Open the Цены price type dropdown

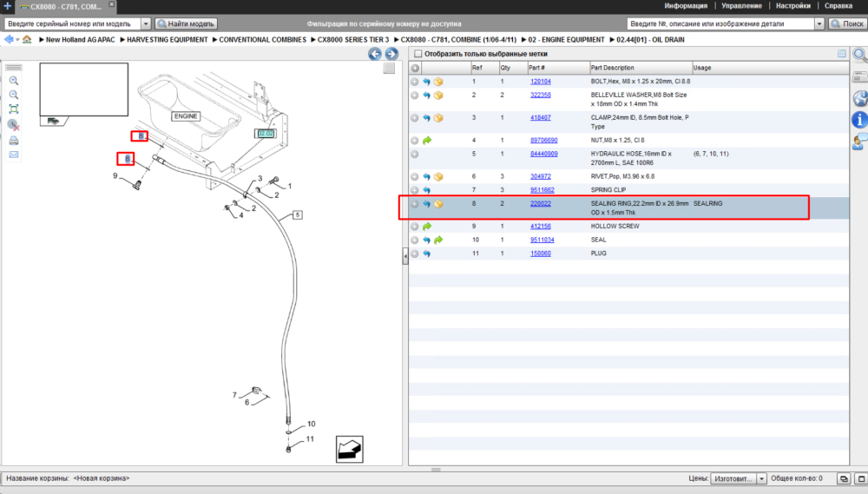pos(761,478)
